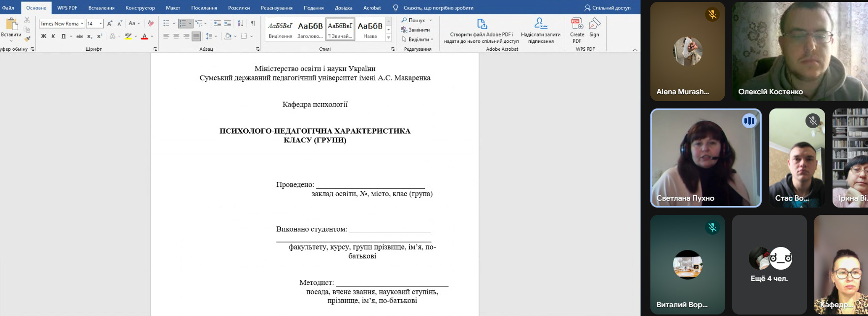Viewport: 868px width, 316px height.
Task: Clear all formatting with the eraser icon
Action: coord(151,23)
